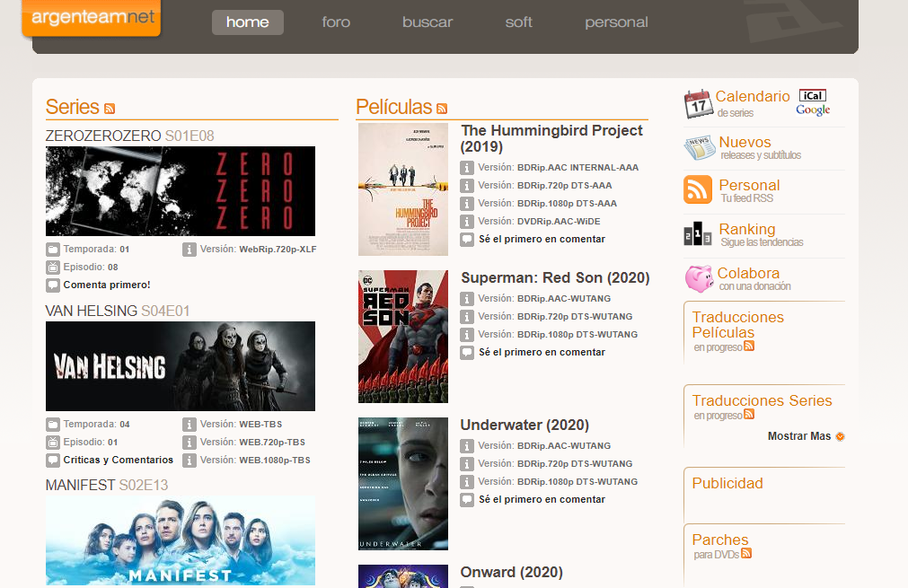Expand the Mostrar Mas link

coord(799,436)
